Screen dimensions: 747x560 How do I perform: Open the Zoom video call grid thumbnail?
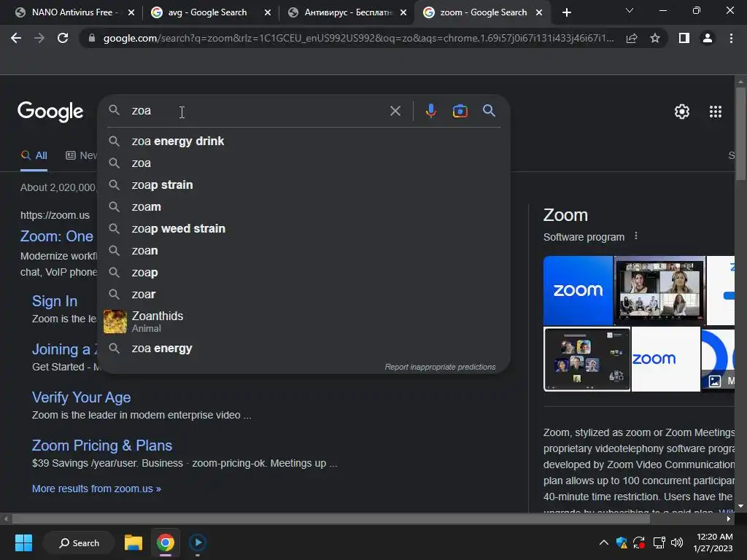pos(659,290)
